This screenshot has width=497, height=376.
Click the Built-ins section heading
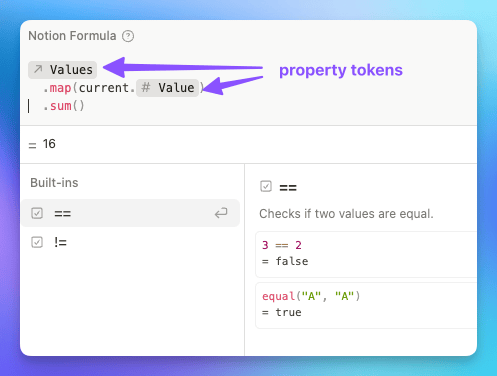(x=54, y=183)
